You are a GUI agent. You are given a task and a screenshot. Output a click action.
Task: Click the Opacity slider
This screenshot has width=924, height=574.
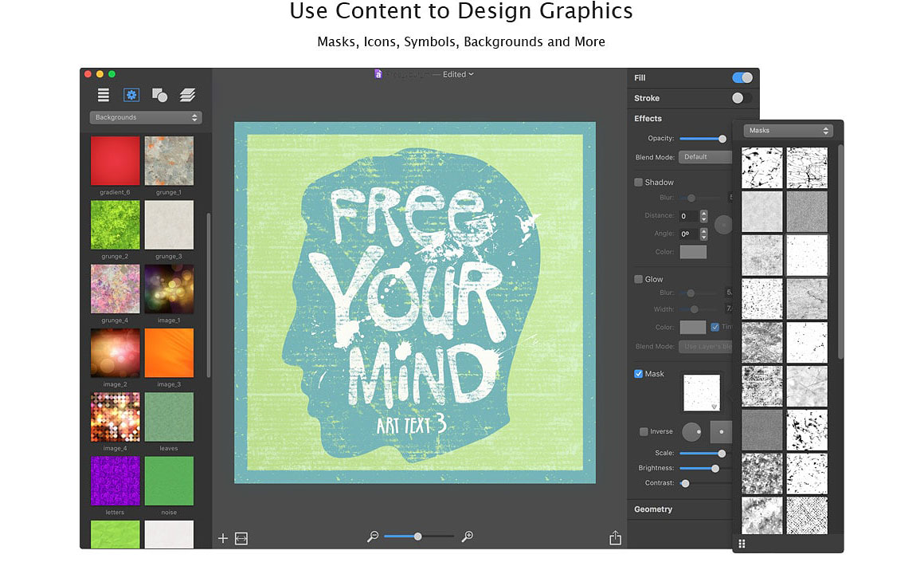coord(703,139)
